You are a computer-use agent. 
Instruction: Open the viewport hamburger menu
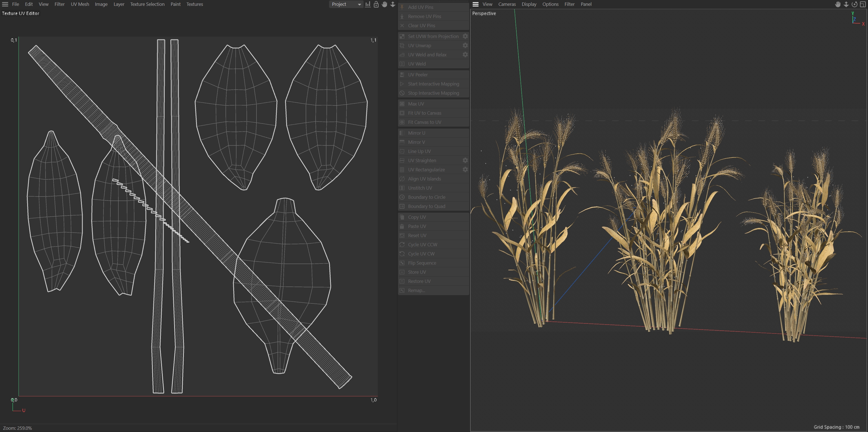coord(475,4)
